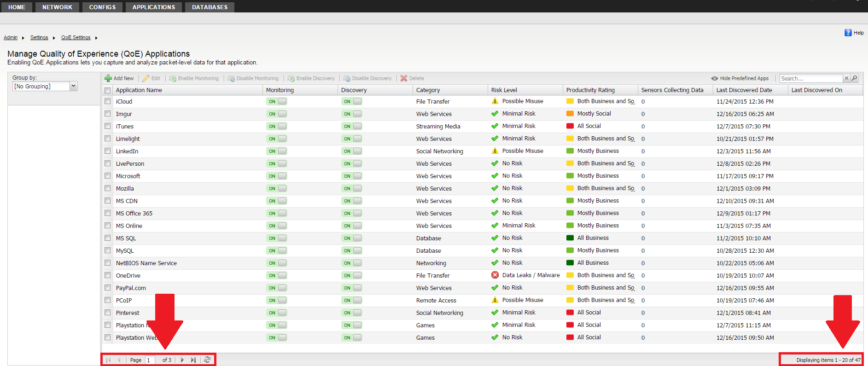Select the MS Office 365 row checkbox
Screen dimensions: 868x366
tap(108, 213)
